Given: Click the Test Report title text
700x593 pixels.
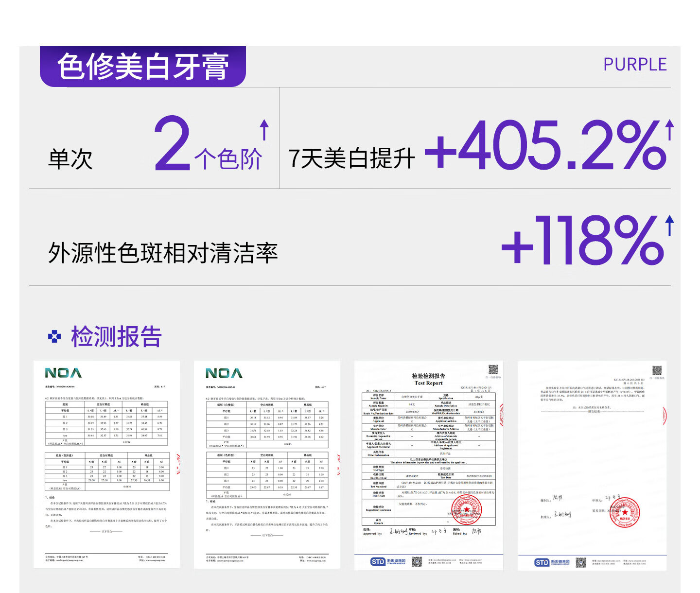Looking at the screenshot, I should click(x=428, y=383).
